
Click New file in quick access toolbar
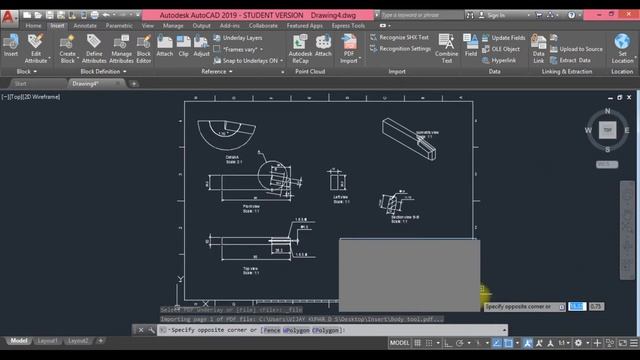[x=27, y=15]
